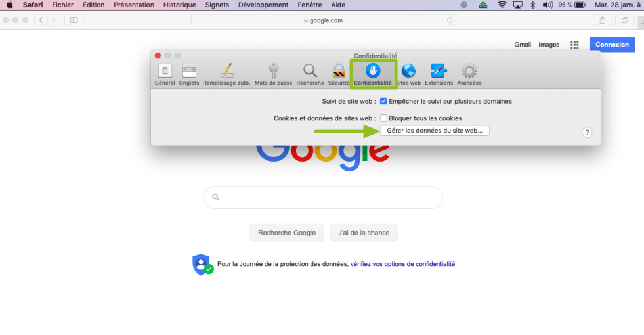Click the help question mark button
644x335 pixels.
click(587, 132)
